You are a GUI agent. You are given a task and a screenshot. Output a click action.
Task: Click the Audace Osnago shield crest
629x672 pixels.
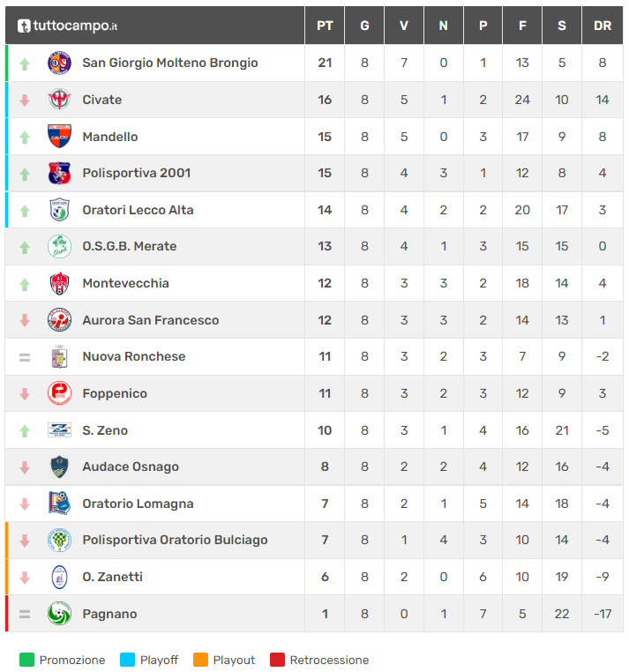click(59, 467)
